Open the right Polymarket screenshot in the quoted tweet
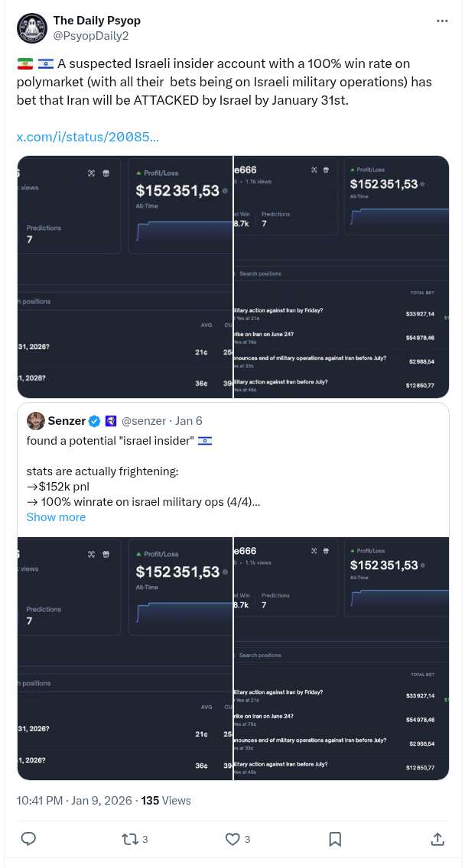The height and width of the screenshot is (868, 465). click(x=341, y=658)
